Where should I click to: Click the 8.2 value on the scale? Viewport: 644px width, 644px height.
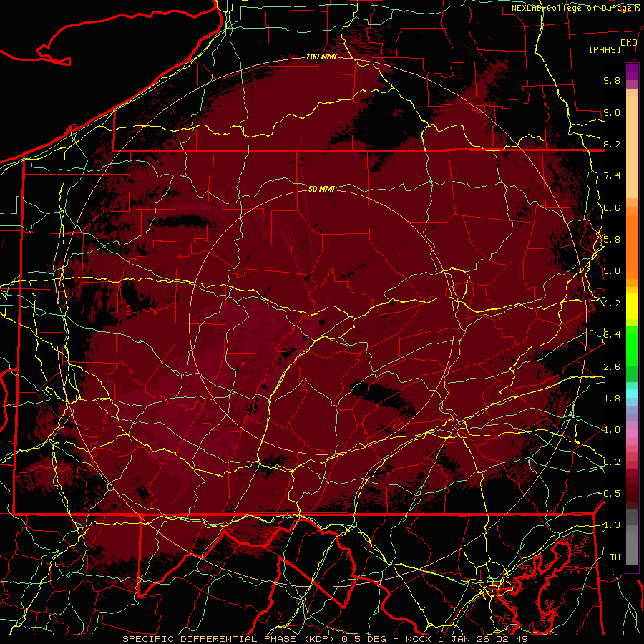click(612, 144)
